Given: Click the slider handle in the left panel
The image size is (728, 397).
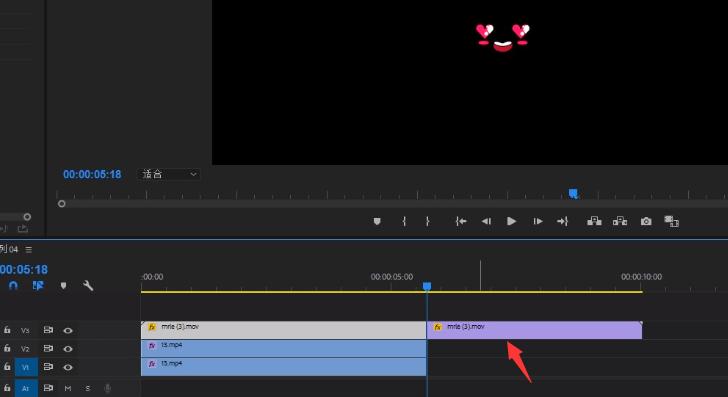Looking at the screenshot, I should point(27,217).
